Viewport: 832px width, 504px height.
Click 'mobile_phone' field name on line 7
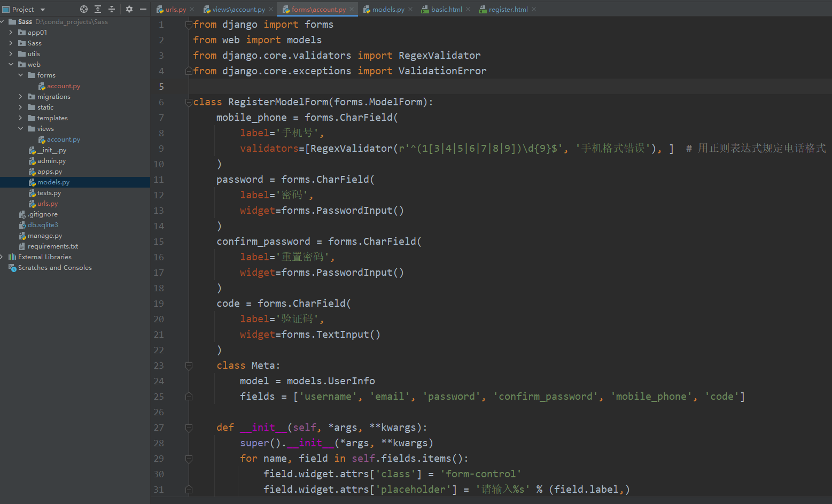pyautogui.click(x=252, y=118)
